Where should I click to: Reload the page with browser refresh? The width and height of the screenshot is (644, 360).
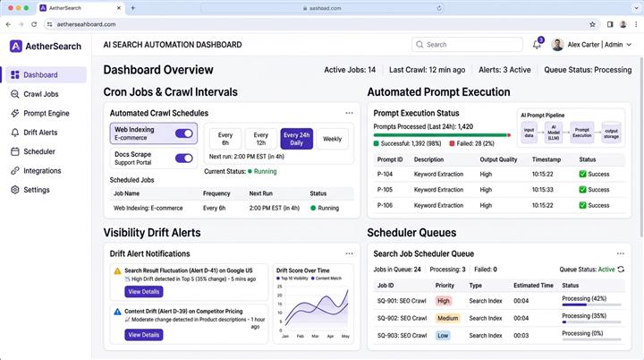coord(34,24)
